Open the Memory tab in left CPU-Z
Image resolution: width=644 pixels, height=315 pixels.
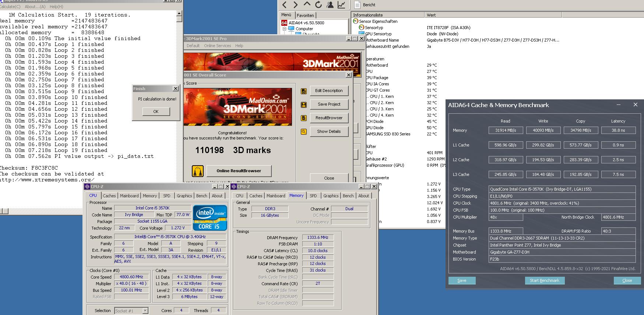(150, 196)
